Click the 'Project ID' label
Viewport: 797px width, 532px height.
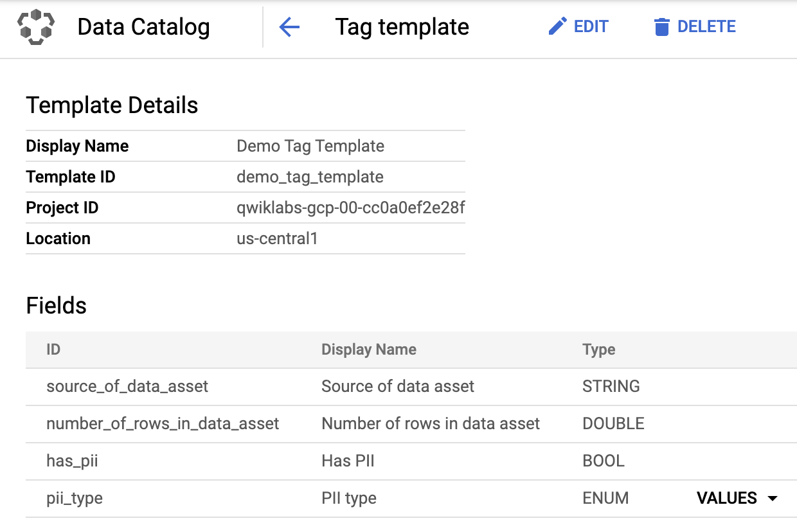point(62,208)
